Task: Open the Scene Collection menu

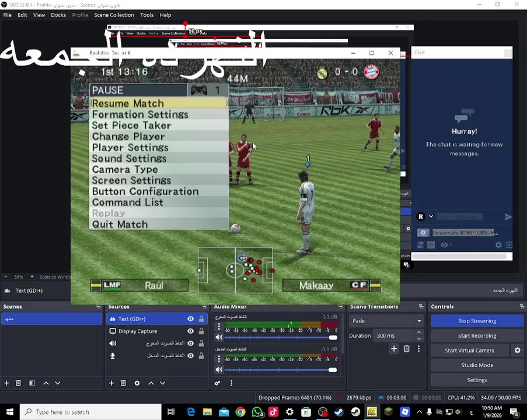Action: point(114,15)
